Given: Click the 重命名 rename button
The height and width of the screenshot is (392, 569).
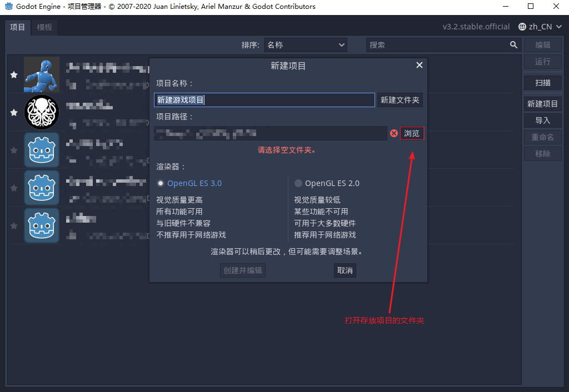Looking at the screenshot, I should (543, 137).
